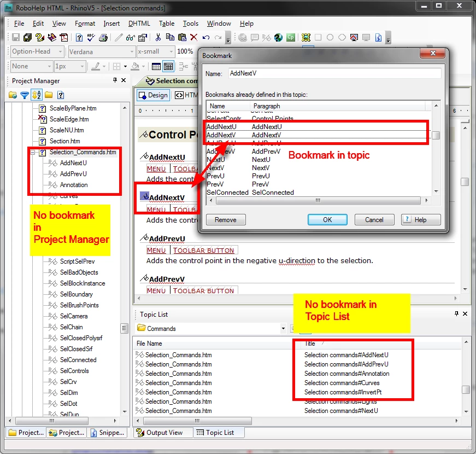
Task: Open topic properties toolbar icon
Action: pyautogui.click(x=143, y=37)
